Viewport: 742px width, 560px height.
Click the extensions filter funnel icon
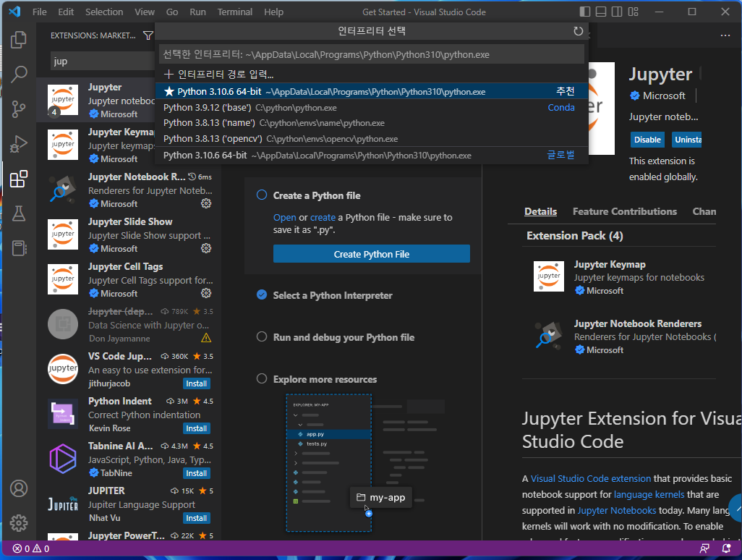pyautogui.click(x=148, y=35)
